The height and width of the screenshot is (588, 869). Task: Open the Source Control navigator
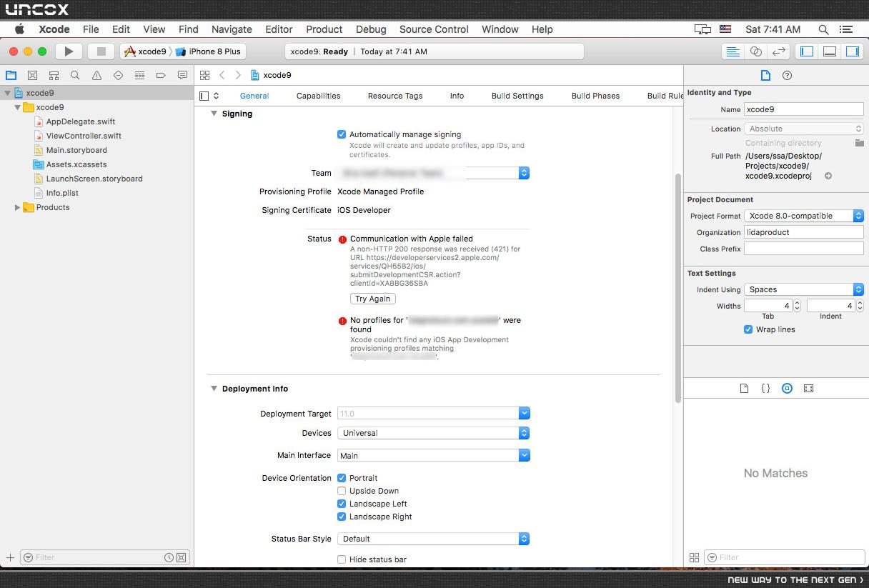click(x=32, y=75)
